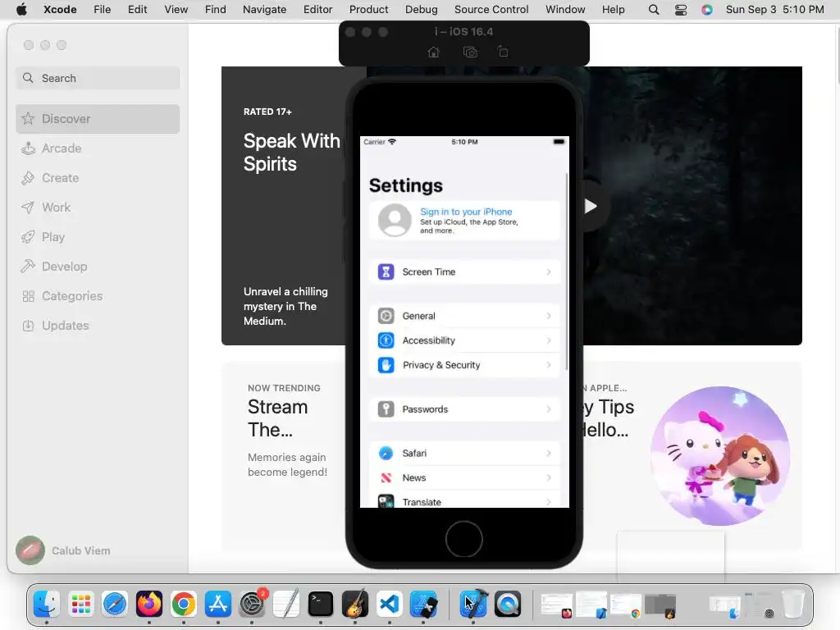Open the Hello Kitty artwork thumbnail
Image resolution: width=840 pixels, height=630 pixels.
pos(719,456)
